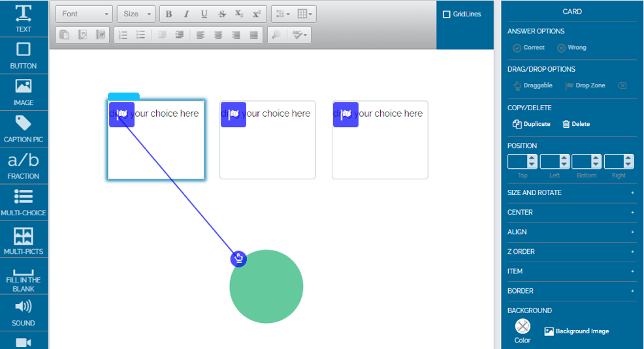This screenshot has width=644, height=349.
Task: Click the Top position input field
Action: pos(517,162)
